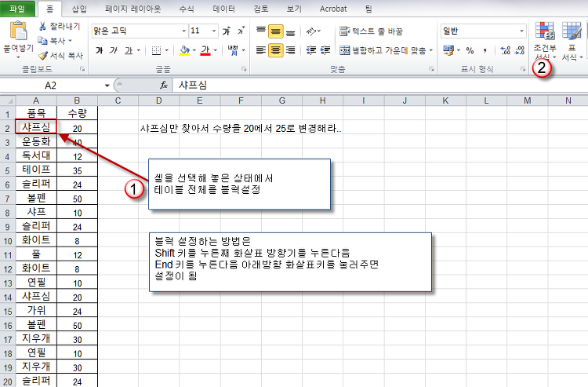This screenshot has height=387, width=588.
Task: Apply the red font color 가
Action: (205, 50)
